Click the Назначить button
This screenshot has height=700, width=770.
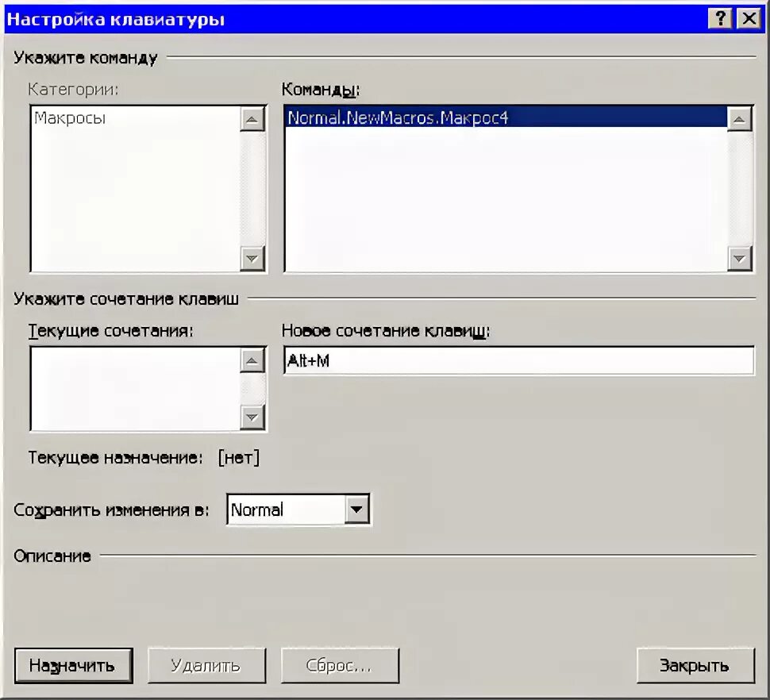tap(74, 666)
